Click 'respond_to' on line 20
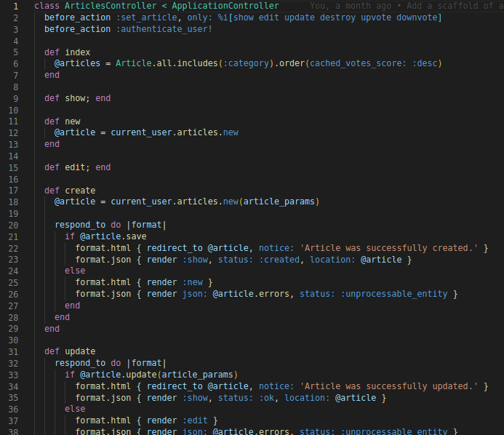The width and height of the screenshot is (504, 435). click(x=80, y=225)
